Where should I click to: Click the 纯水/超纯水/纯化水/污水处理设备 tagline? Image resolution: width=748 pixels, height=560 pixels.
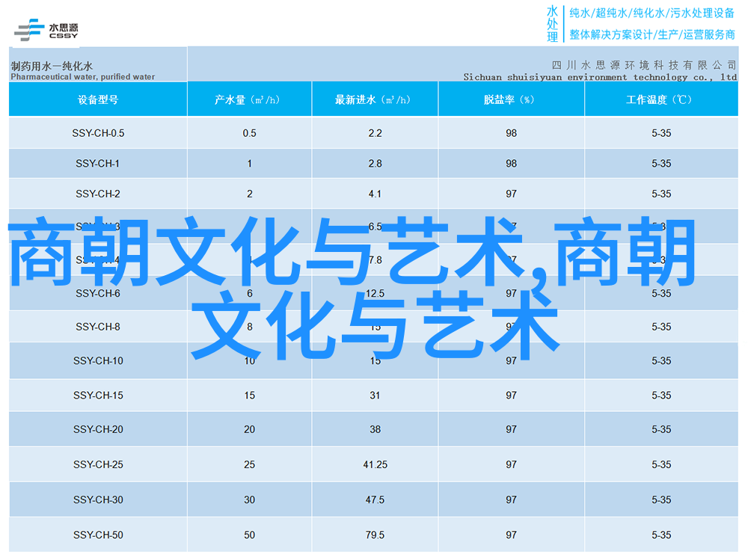[x=652, y=13]
